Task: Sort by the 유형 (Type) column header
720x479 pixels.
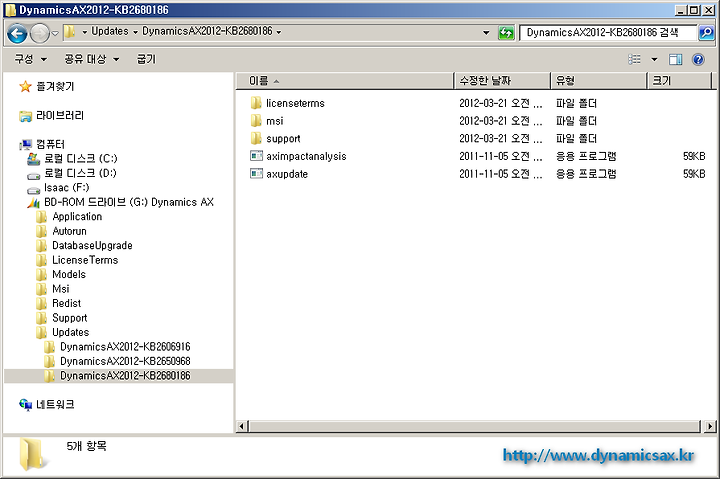Action: pos(598,81)
